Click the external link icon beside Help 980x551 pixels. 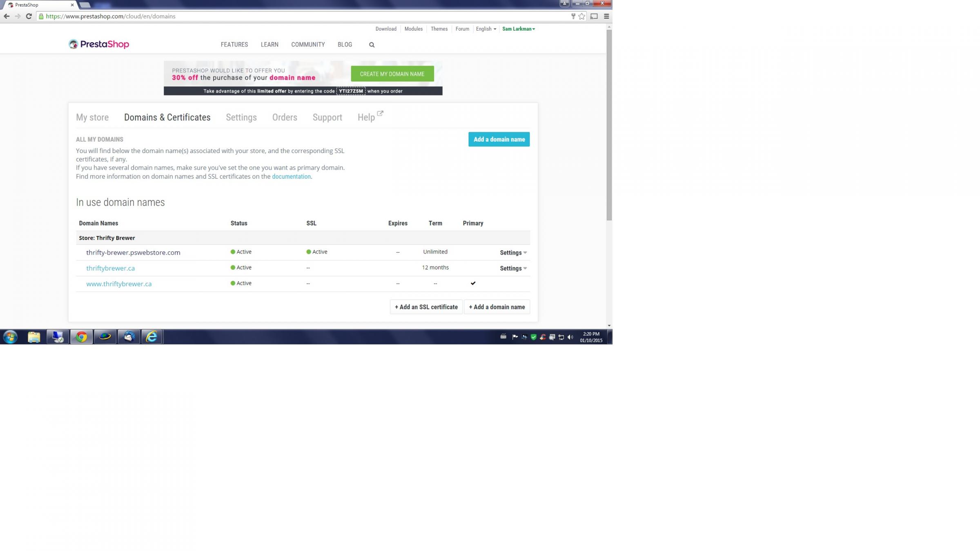(380, 113)
